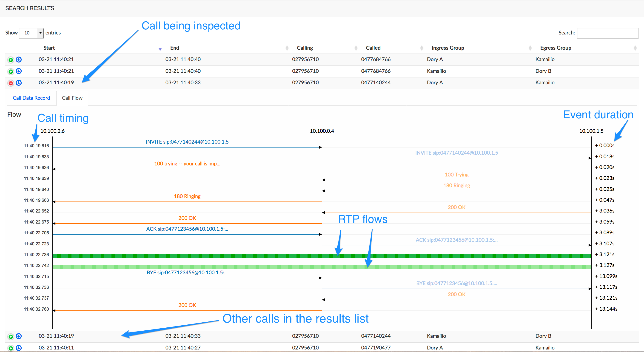
Task: Expand the 11:40:21 Kamailio to Dory B row
Action: tap(11, 72)
